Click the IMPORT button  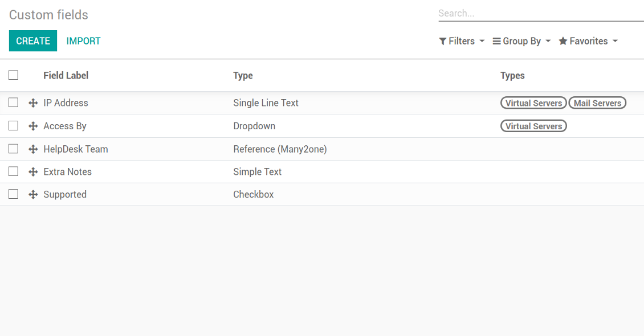(83, 41)
